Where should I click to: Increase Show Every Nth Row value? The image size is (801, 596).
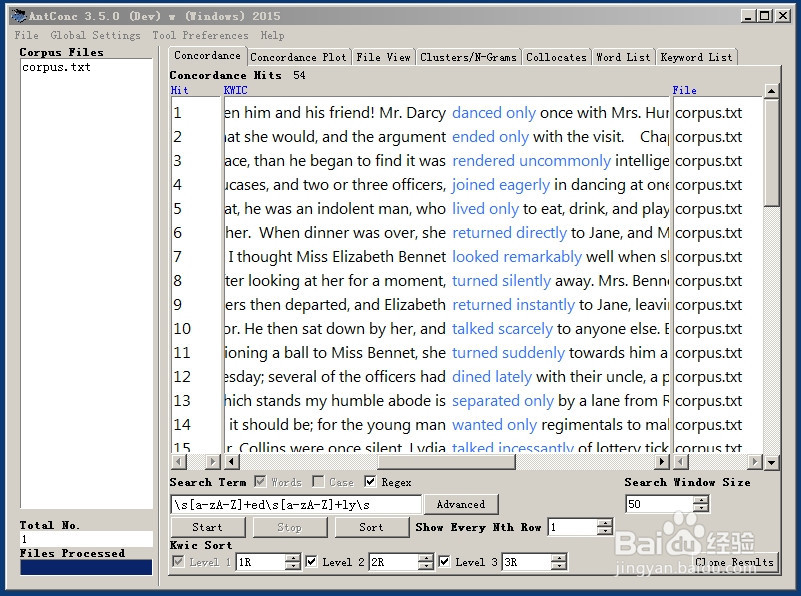(x=604, y=523)
